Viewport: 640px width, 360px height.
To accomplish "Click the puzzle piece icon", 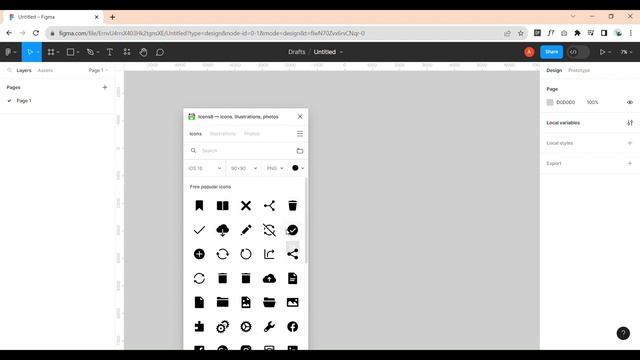I will click(199, 327).
